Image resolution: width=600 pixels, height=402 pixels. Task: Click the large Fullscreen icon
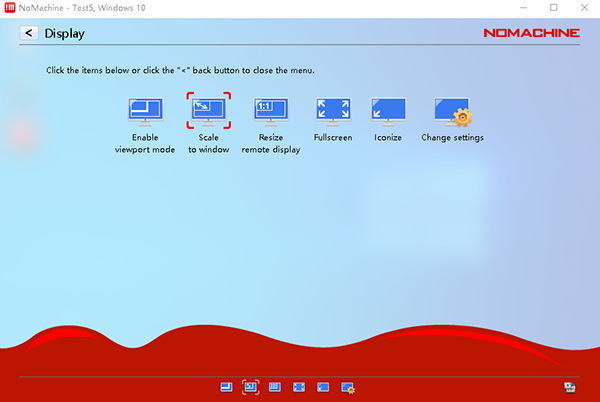[333, 111]
